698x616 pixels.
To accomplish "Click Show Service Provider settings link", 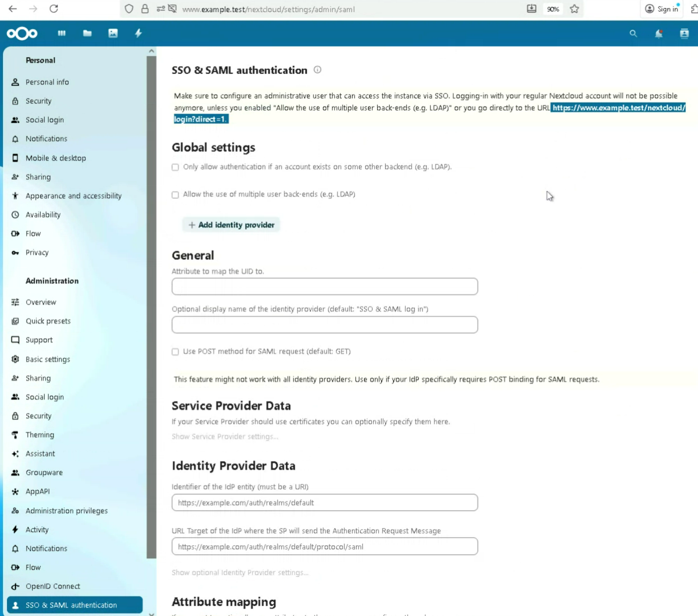I will [225, 437].
